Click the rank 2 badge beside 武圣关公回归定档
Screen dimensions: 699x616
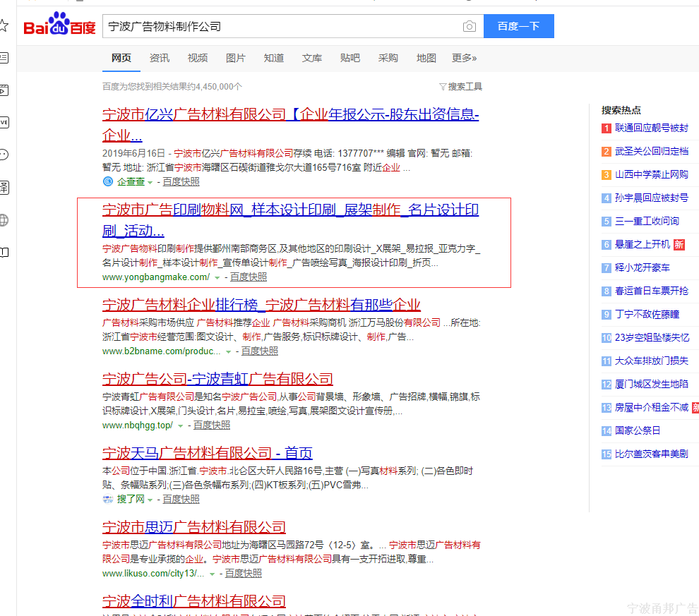[x=607, y=152]
